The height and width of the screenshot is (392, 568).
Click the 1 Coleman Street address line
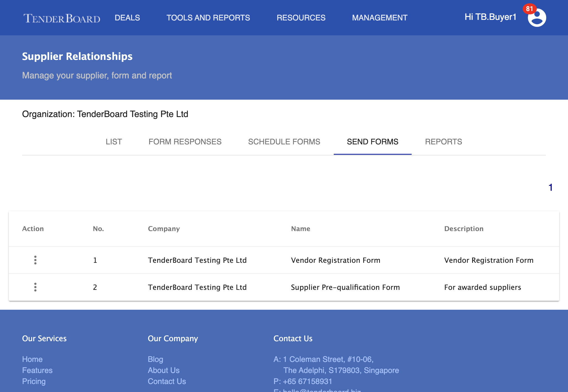(324, 359)
